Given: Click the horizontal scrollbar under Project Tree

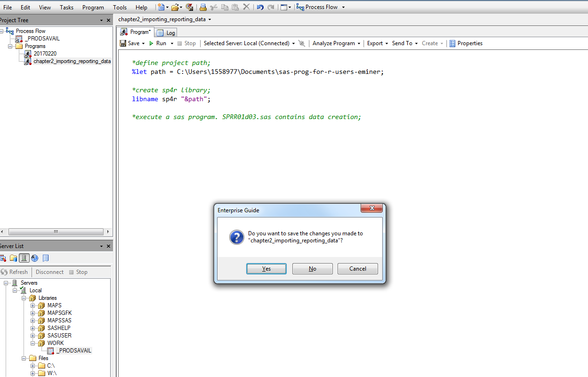Looking at the screenshot, I should pyautogui.click(x=56, y=232).
